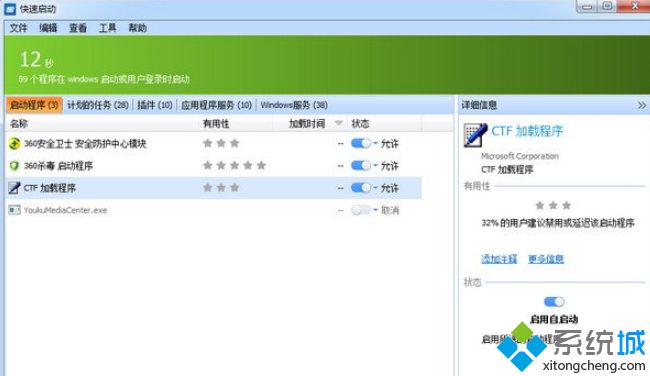This screenshot has width=650, height=376.
Task: Click the sort arrow next to 加载时间
Action: pos(338,123)
